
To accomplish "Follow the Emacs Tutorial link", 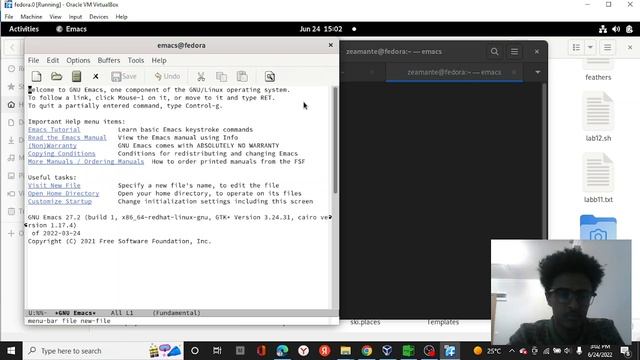I will (x=54, y=129).
